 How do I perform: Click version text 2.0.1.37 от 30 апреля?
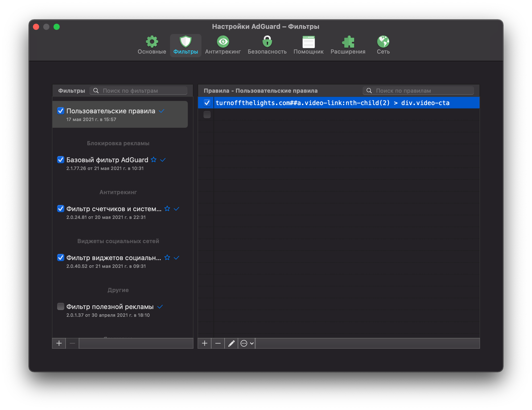point(108,315)
